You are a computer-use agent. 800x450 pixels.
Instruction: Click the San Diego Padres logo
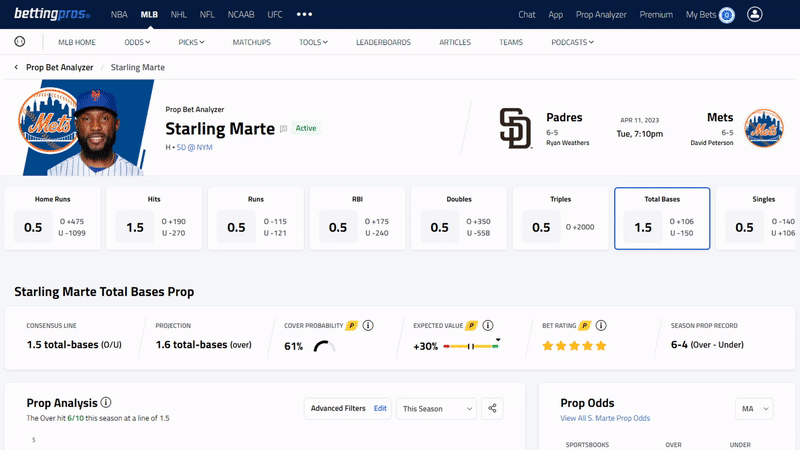(515, 128)
